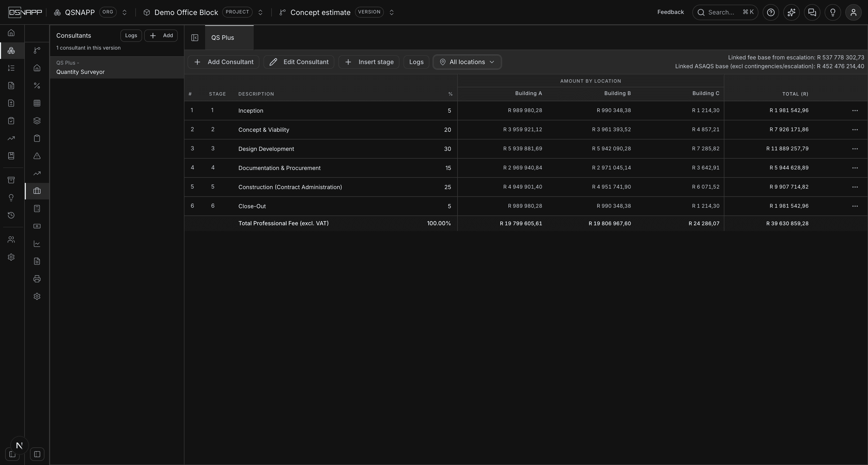
Task: Switch to the QS Plus tab
Action: pyautogui.click(x=229, y=38)
